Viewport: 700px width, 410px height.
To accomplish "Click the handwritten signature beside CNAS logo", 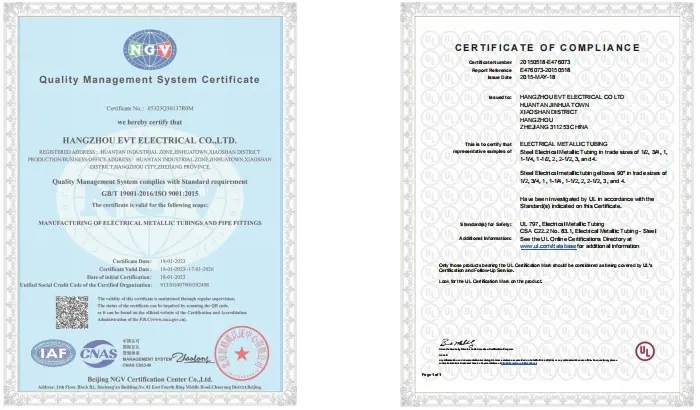I will [x=191, y=358].
